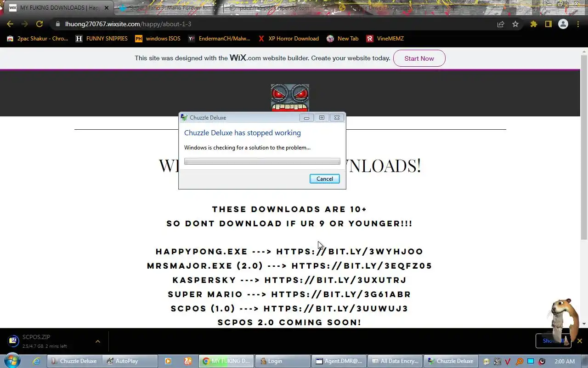Go back to the previous page
The height and width of the screenshot is (368, 588).
click(x=10, y=24)
